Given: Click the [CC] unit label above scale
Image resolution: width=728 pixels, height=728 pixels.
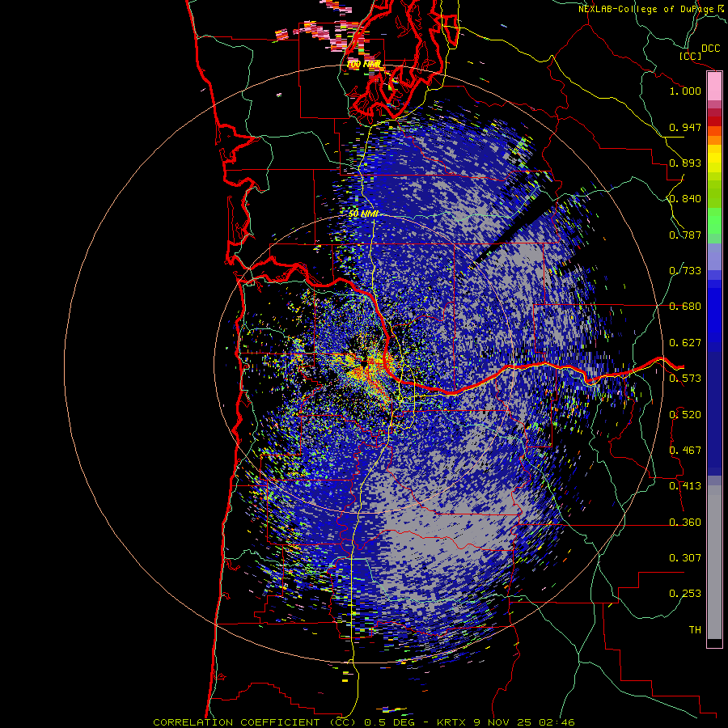Looking at the screenshot, I should (x=690, y=56).
